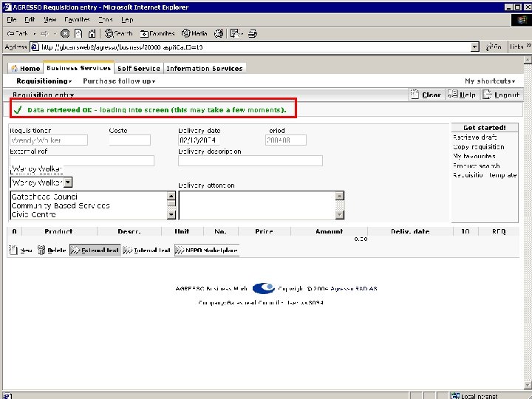Click inside the Delivery attention text area
This screenshot has width=532, height=399.
point(257,205)
